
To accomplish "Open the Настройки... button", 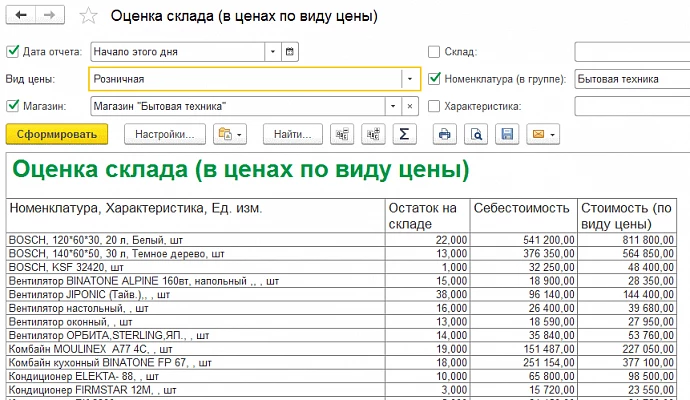I will (x=165, y=134).
